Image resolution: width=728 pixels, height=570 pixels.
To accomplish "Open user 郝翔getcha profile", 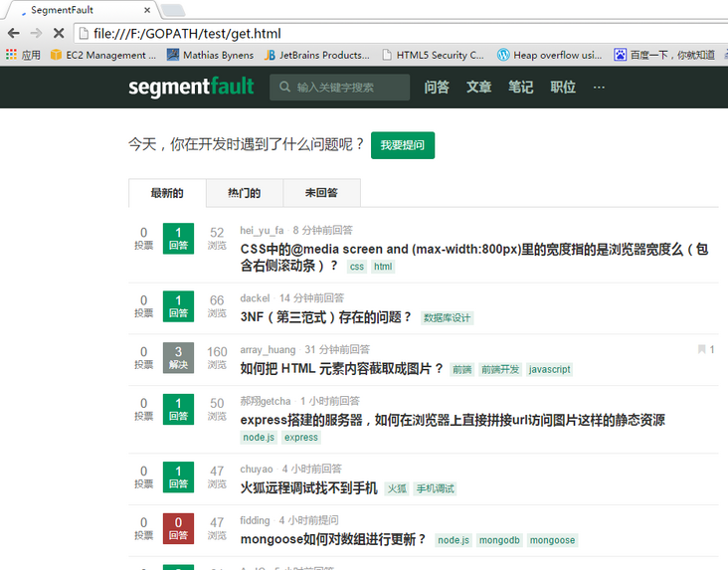I will pos(266,401).
